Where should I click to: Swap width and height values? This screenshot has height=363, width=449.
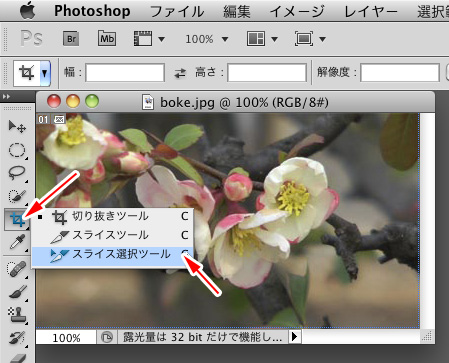coord(180,73)
